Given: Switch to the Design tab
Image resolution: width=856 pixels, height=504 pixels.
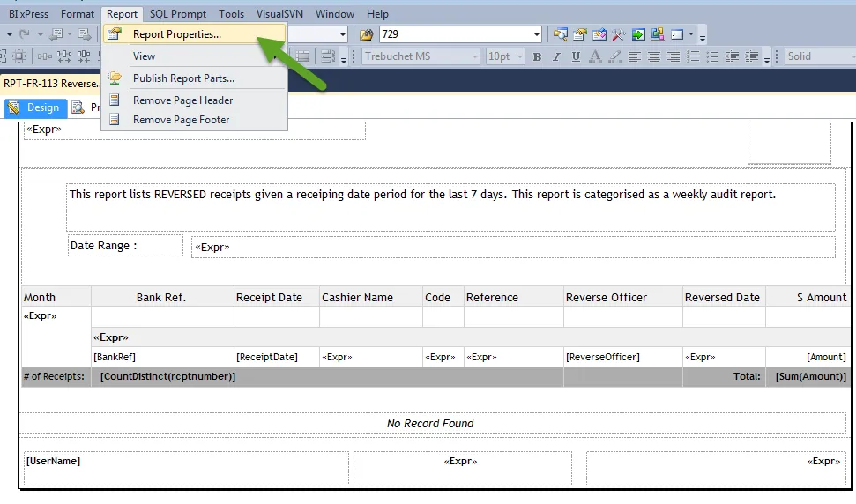Looking at the screenshot, I should click(35, 107).
